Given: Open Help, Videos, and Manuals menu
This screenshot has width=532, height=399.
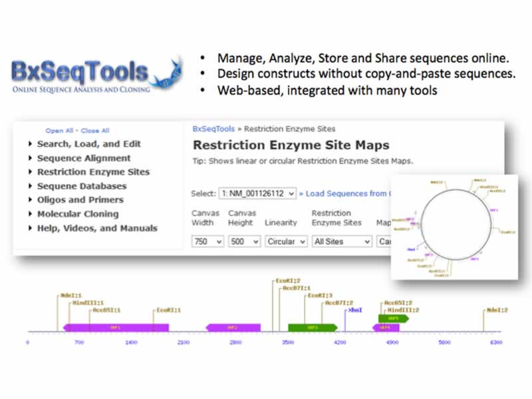Looking at the screenshot, I should [x=97, y=228].
